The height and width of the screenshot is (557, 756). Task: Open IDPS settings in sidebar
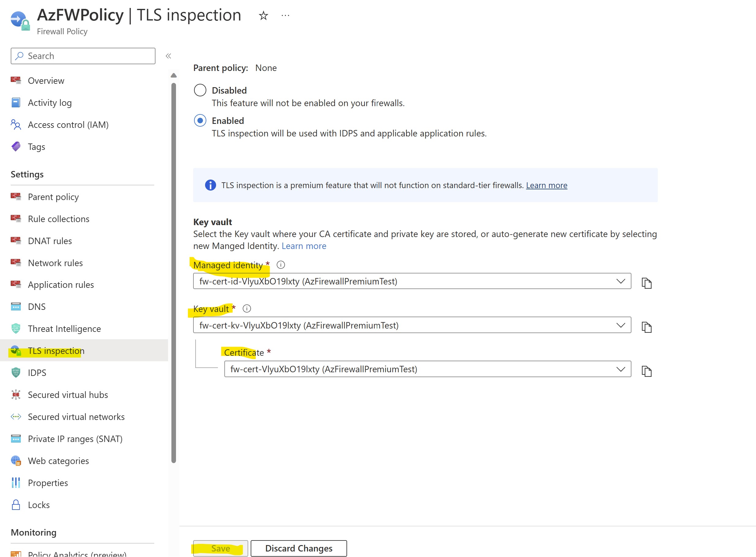click(x=37, y=373)
